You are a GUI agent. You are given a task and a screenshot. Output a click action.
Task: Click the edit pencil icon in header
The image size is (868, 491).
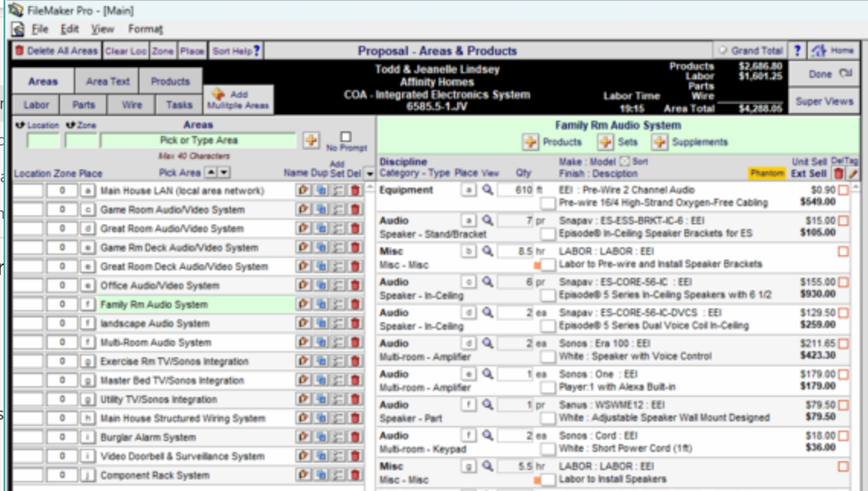coord(852,174)
